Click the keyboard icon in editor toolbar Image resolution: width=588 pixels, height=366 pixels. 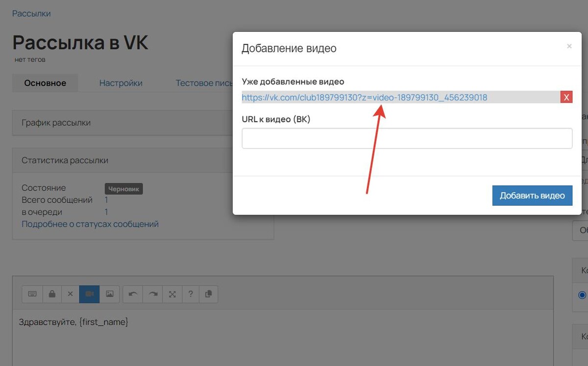(x=32, y=294)
